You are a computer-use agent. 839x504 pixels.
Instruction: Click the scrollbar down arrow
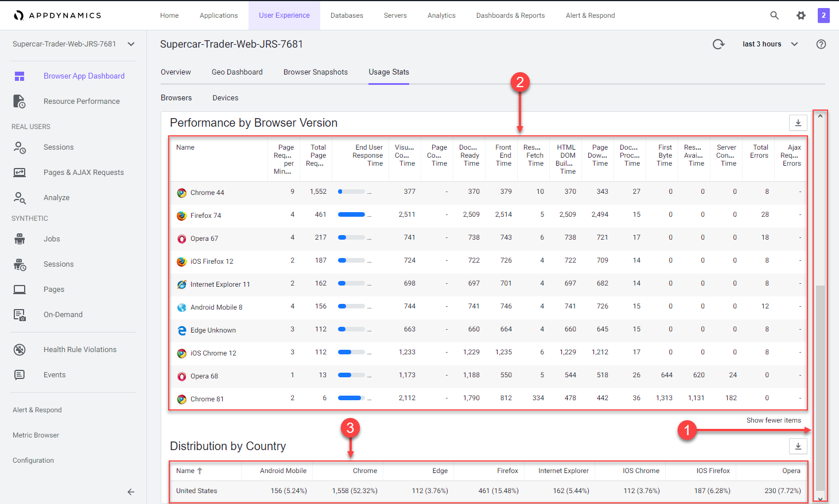tap(821, 499)
